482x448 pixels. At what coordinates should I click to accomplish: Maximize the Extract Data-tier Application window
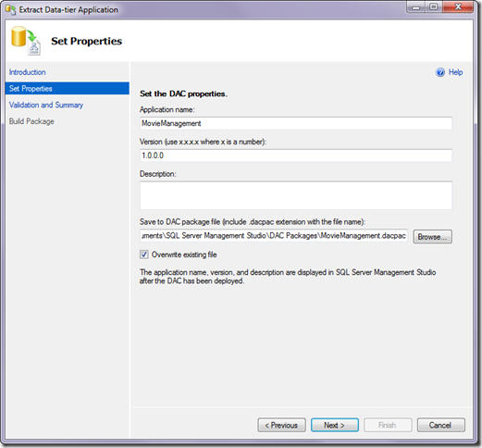(434, 6)
